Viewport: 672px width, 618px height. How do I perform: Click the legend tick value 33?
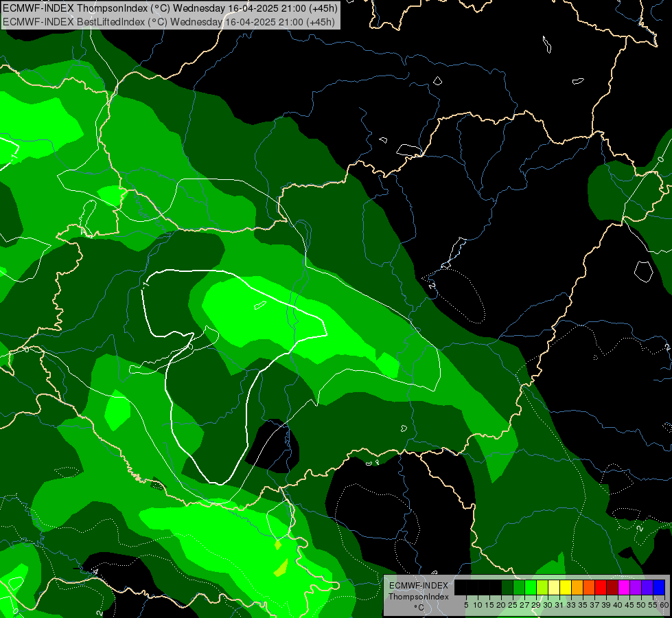(571, 605)
